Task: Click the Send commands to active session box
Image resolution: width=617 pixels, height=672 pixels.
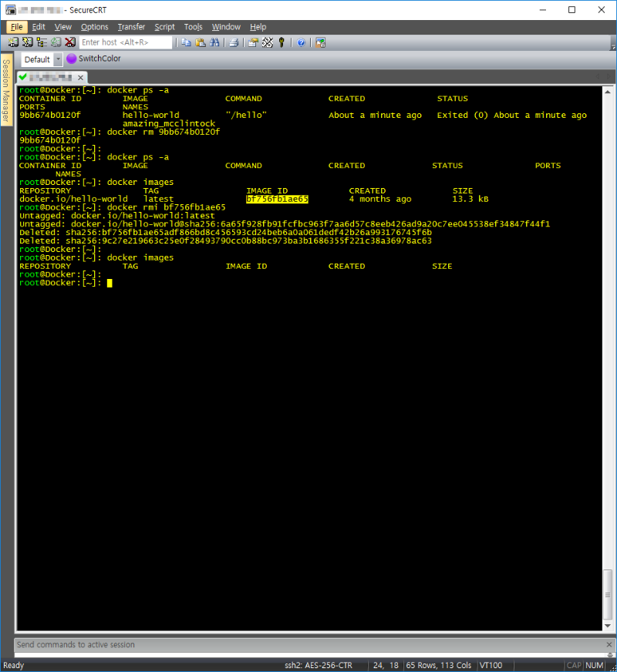Action: click(309, 644)
